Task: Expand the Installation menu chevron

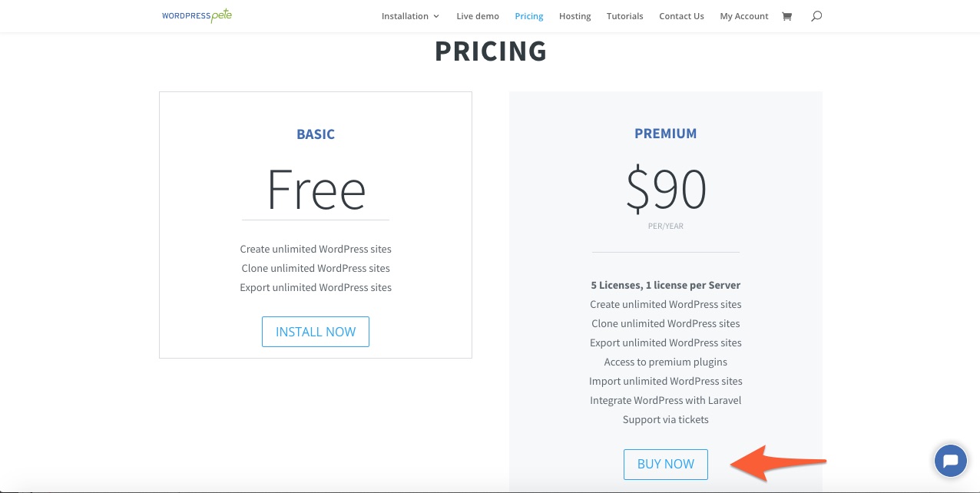Action: tap(436, 16)
